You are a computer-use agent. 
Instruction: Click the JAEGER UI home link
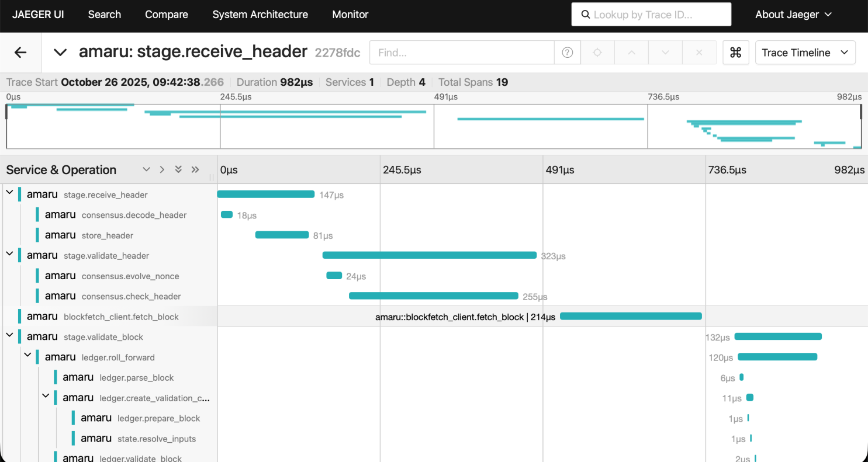[38, 15]
